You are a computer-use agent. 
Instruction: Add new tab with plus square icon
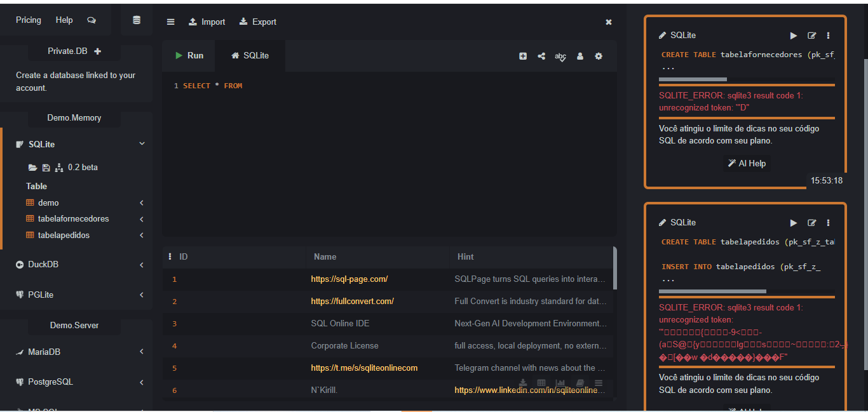pos(523,56)
